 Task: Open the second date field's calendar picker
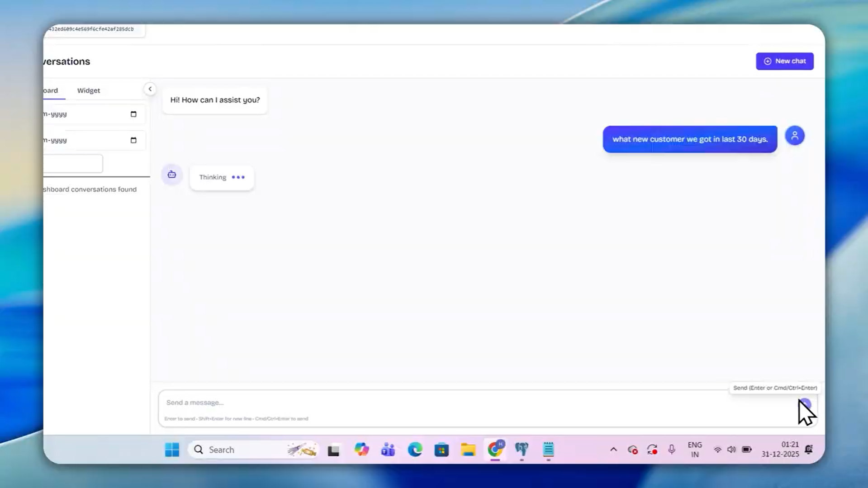point(133,140)
